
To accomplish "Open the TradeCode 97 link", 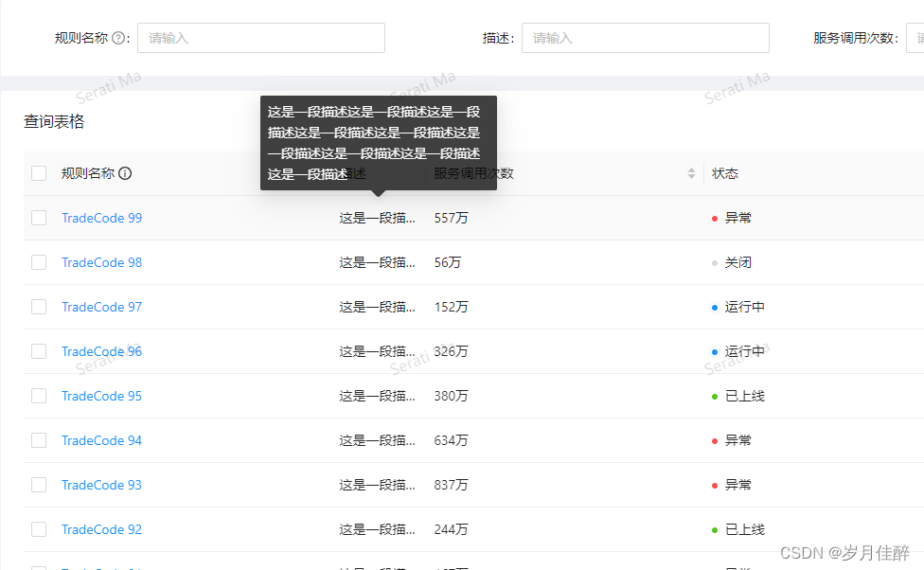I will [102, 307].
